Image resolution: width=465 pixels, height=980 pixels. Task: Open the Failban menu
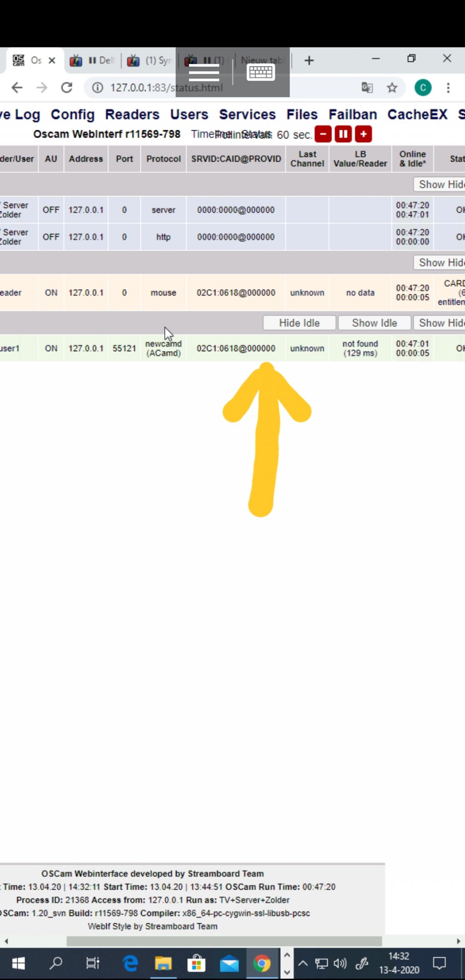(x=353, y=114)
